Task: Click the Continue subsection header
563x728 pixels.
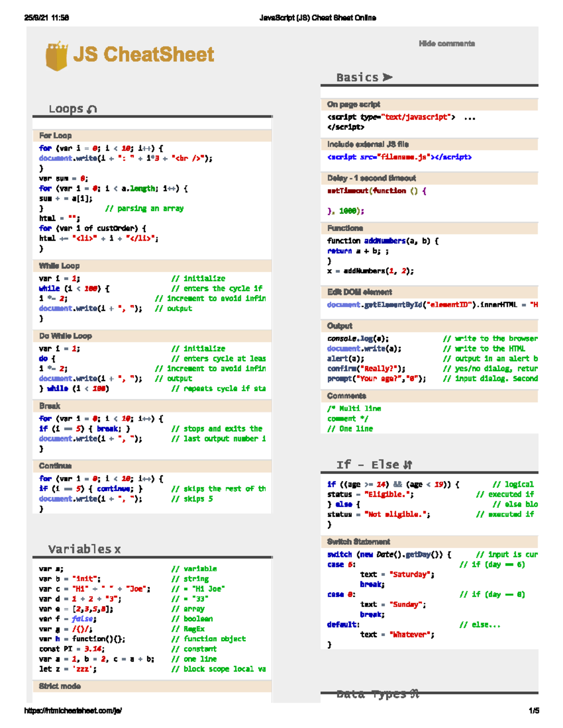Action: [x=152, y=466]
